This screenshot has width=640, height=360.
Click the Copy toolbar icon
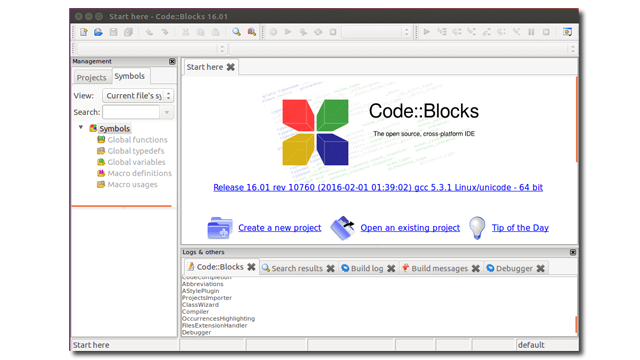point(200,32)
